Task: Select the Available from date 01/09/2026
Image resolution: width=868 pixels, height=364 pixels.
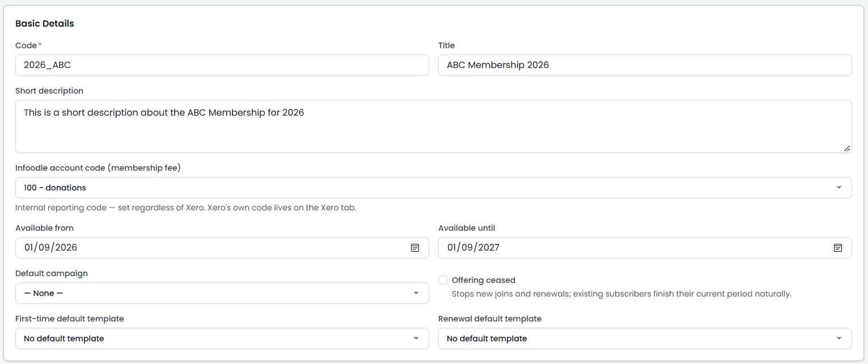Action: click(x=222, y=248)
